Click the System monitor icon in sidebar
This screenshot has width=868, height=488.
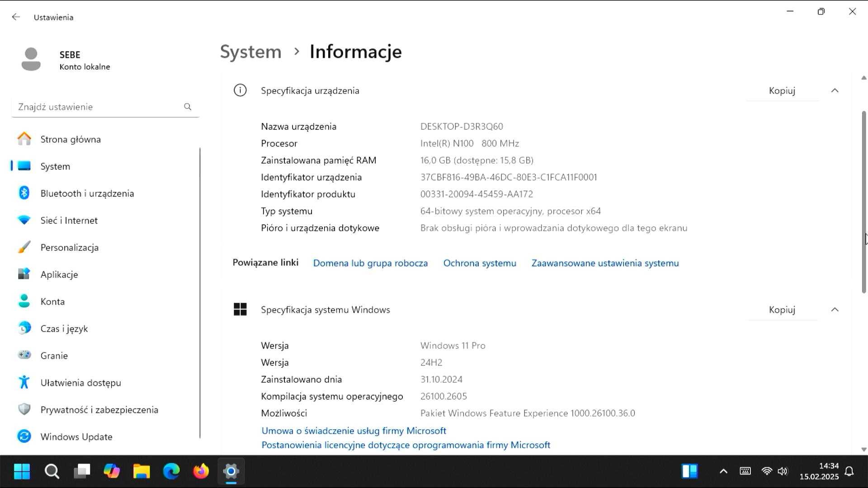[x=24, y=166]
